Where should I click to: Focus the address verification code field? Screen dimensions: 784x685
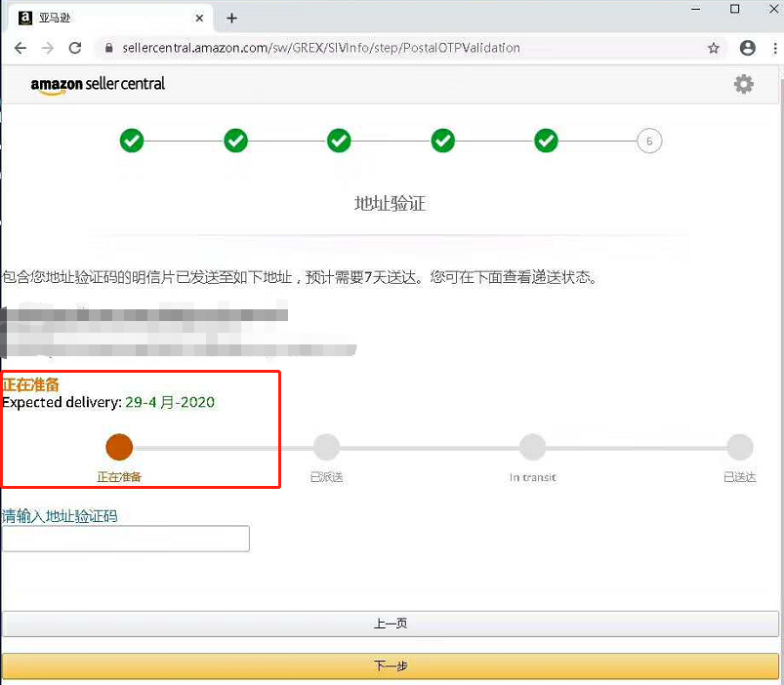(126, 539)
